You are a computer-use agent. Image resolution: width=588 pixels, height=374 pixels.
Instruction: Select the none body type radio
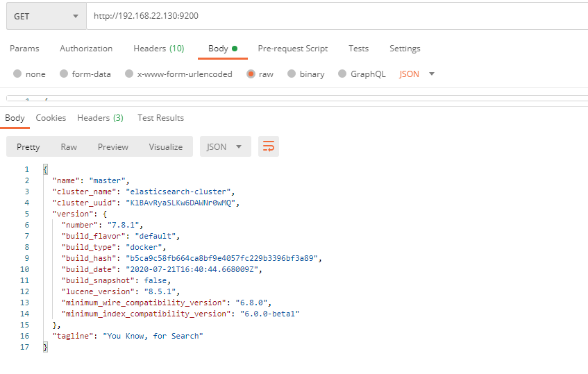17,74
